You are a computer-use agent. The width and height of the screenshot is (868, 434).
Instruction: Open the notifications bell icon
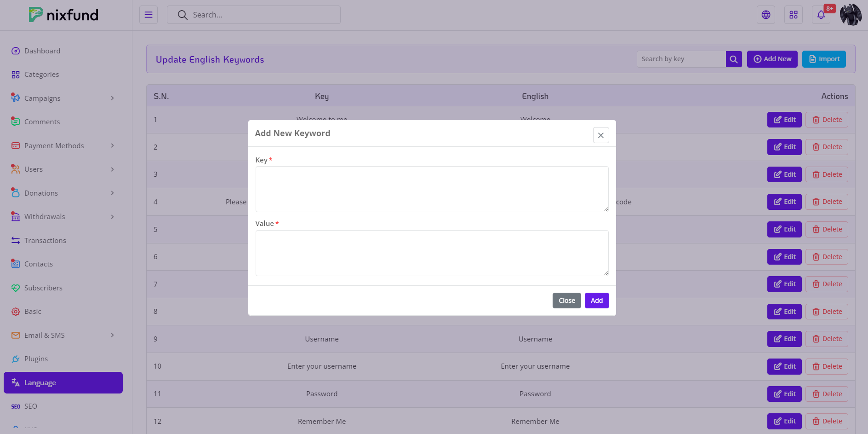click(821, 15)
